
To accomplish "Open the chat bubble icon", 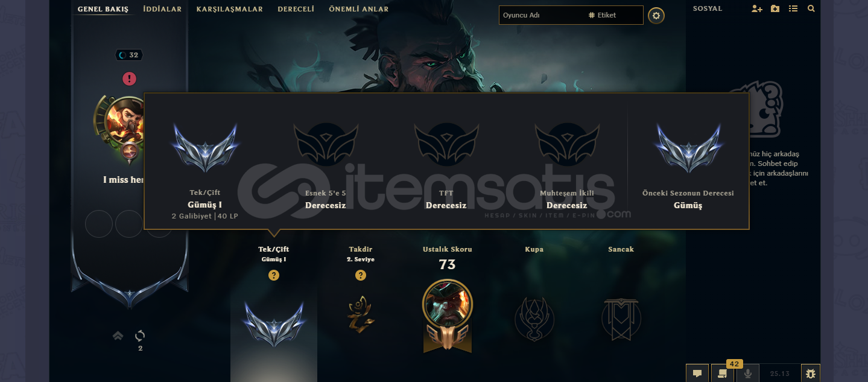I will click(x=697, y=374).
